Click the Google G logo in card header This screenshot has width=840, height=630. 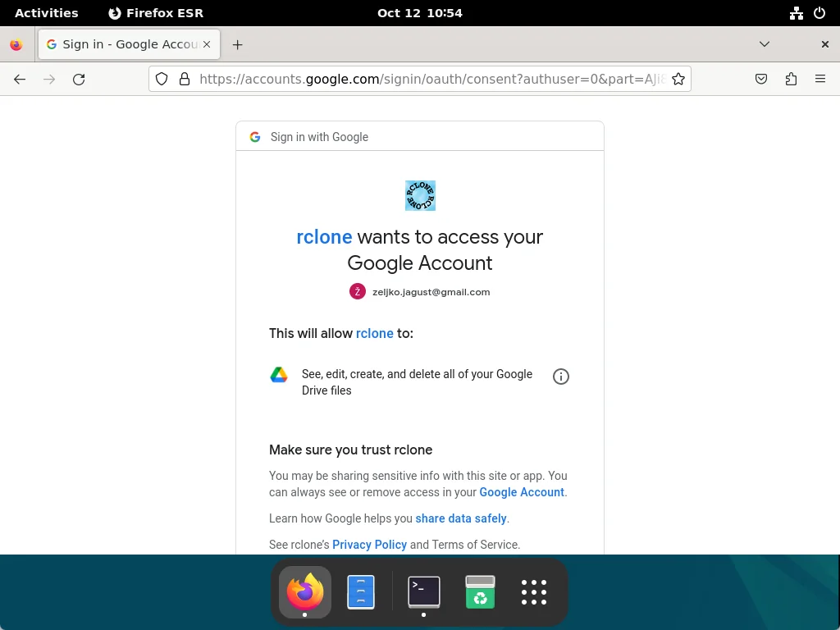[x=255, y=137]
